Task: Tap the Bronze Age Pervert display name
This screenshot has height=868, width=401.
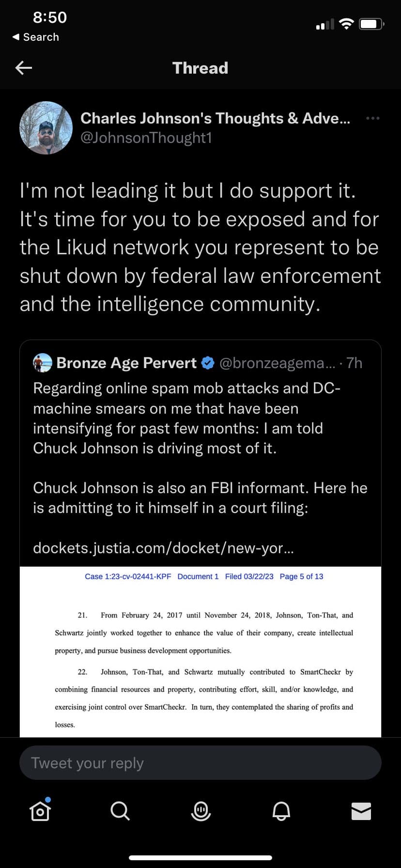Action: (126, 363)
